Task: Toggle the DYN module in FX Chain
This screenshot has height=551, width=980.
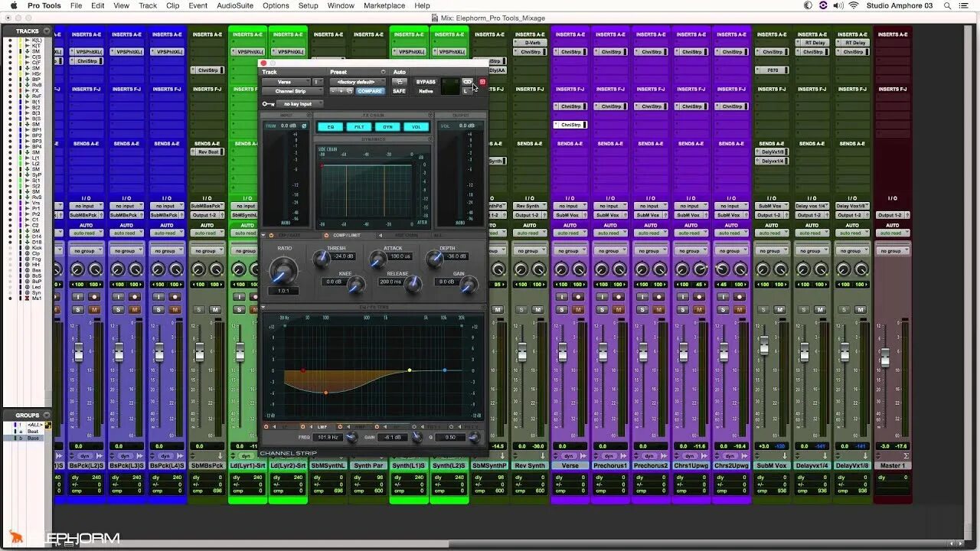Action: [387, 127]
